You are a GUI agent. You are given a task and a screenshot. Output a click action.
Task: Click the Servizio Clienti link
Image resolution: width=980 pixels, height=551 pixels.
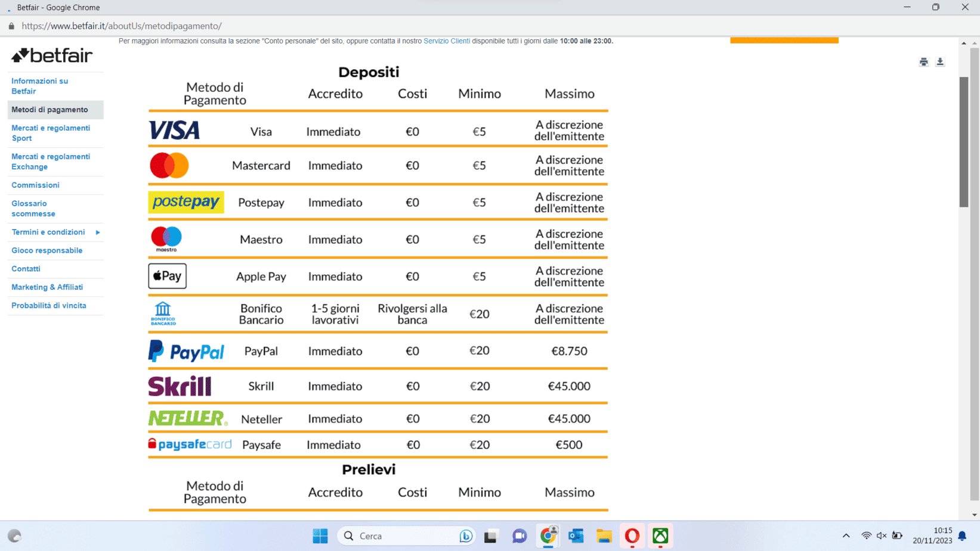click(447, 41)
